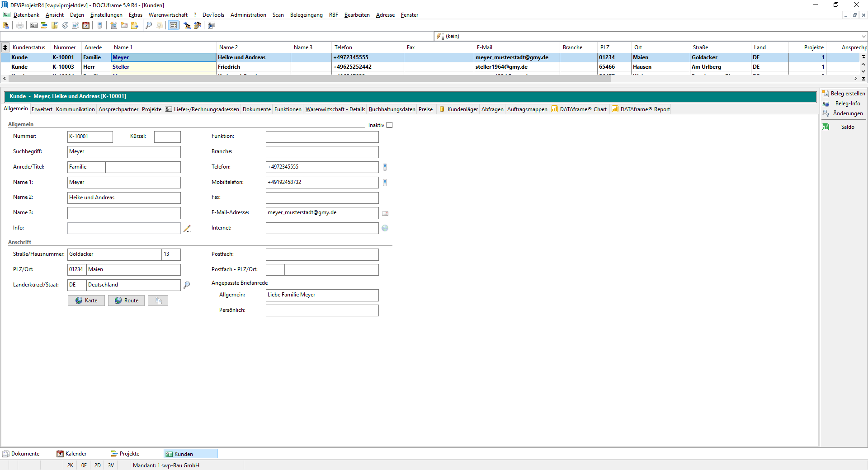Create new document via toolbar icon

(114, 25)
